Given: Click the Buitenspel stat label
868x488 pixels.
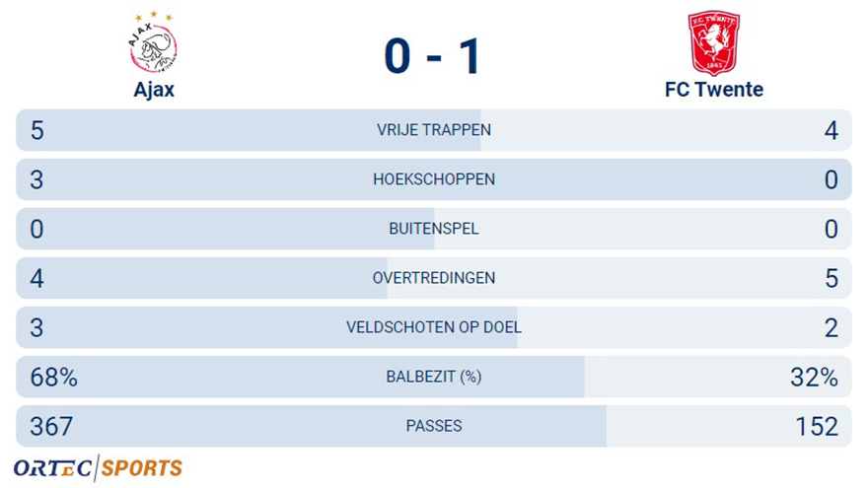Looking at the screenshot, I should [433, 229].
